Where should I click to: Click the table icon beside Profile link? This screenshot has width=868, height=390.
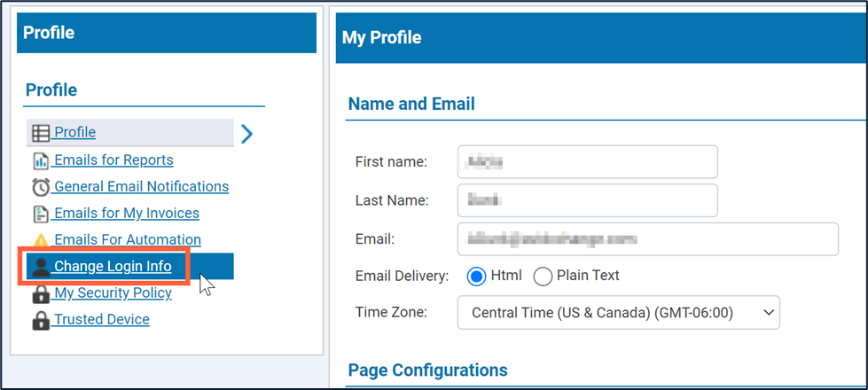(41, 133)
